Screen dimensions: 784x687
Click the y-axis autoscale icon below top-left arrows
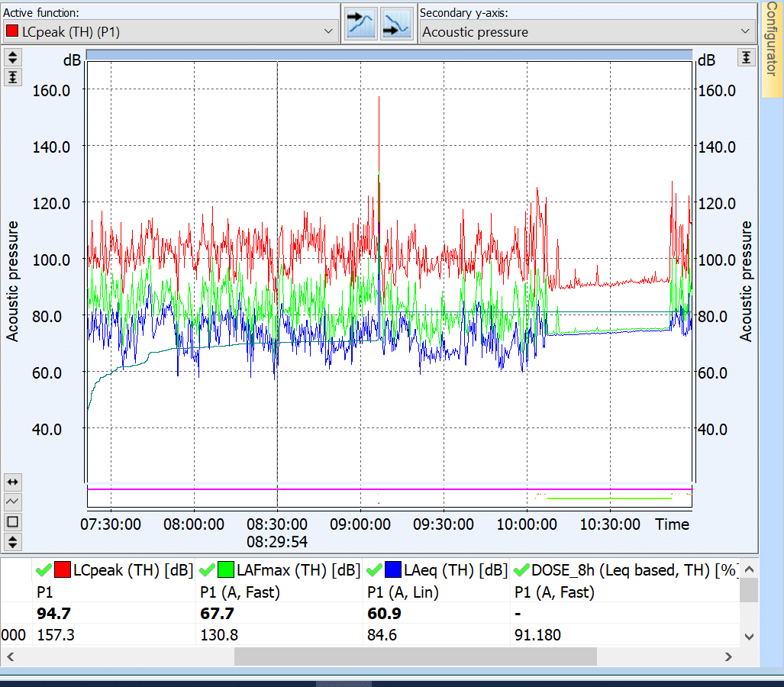click(13, 77)
